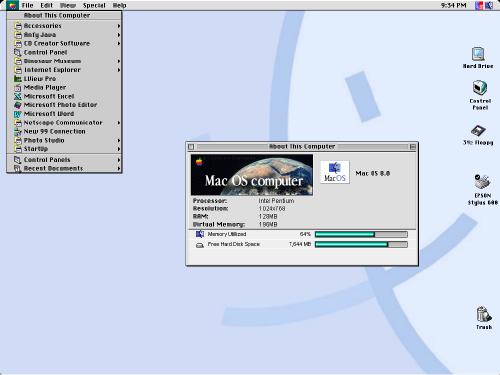Click the Free Hard Disk Space icon
Viewport: 500px width, 375px height.
[x=200, y=245]
